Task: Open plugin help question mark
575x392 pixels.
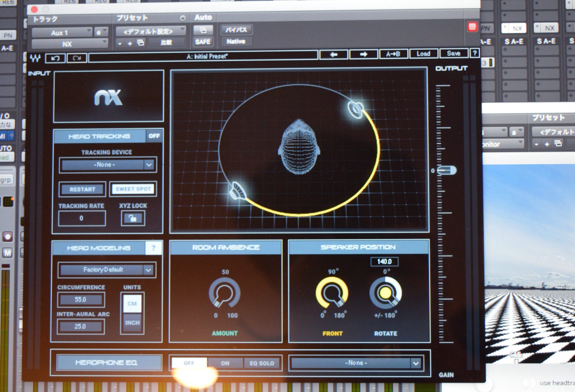Action: tap(475, 53)
